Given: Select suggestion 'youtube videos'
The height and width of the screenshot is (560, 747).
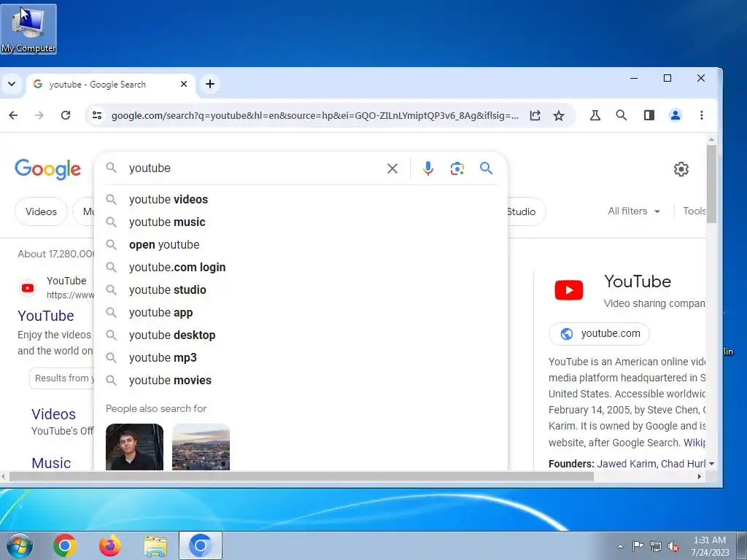Looking at the screenshot, I should click(x=301, y=200).
